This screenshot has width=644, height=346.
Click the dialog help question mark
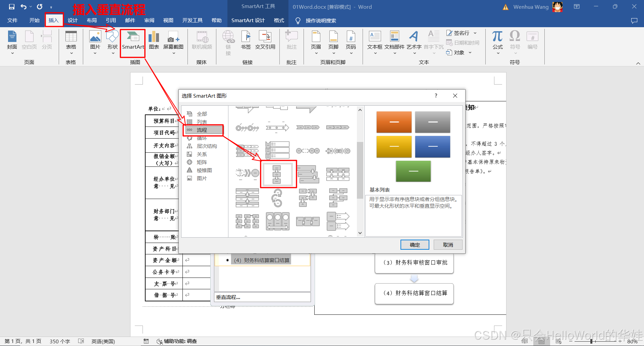pyautogui.click(x=436, y=96)
